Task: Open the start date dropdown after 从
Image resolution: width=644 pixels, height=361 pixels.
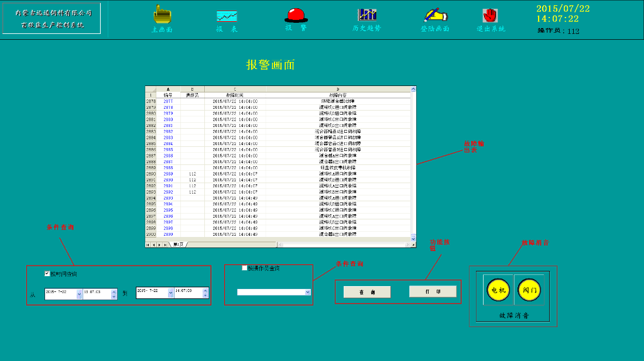Action: pos(79,294)
